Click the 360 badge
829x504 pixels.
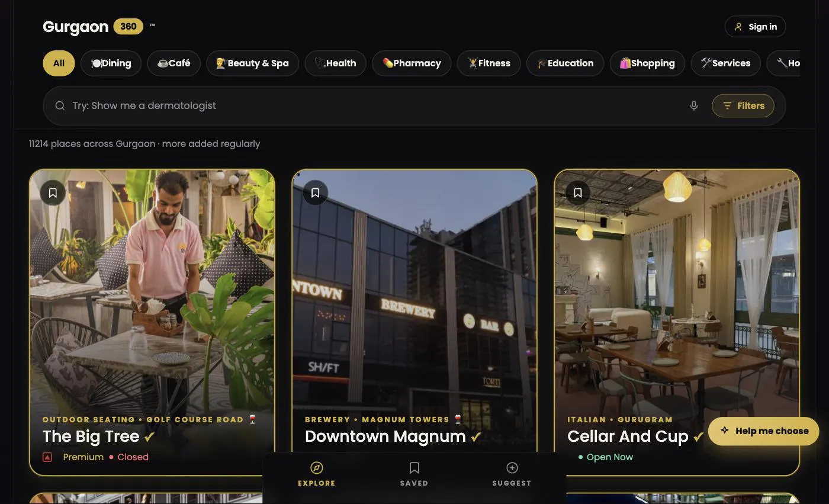[128, 26]
